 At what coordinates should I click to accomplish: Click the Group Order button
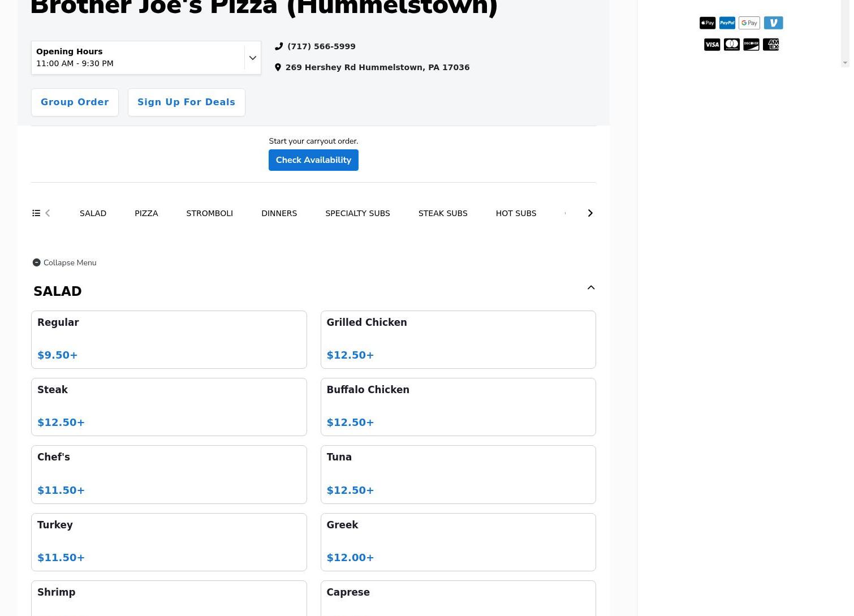[x=75, y=102]
